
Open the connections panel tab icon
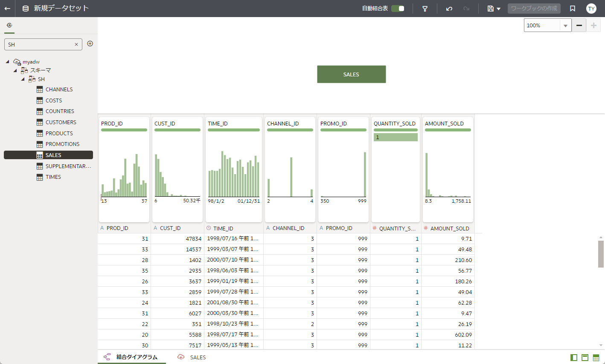(9, 25)
